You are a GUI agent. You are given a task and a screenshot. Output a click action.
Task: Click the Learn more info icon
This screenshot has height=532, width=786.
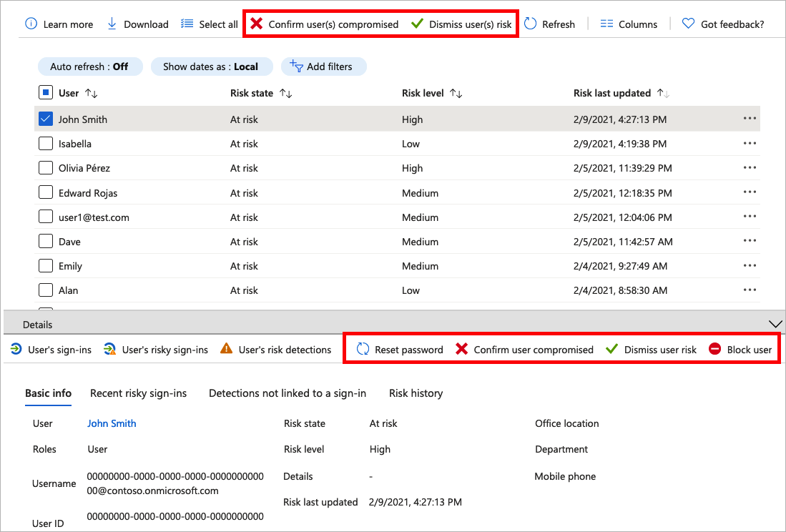[31, 24]
